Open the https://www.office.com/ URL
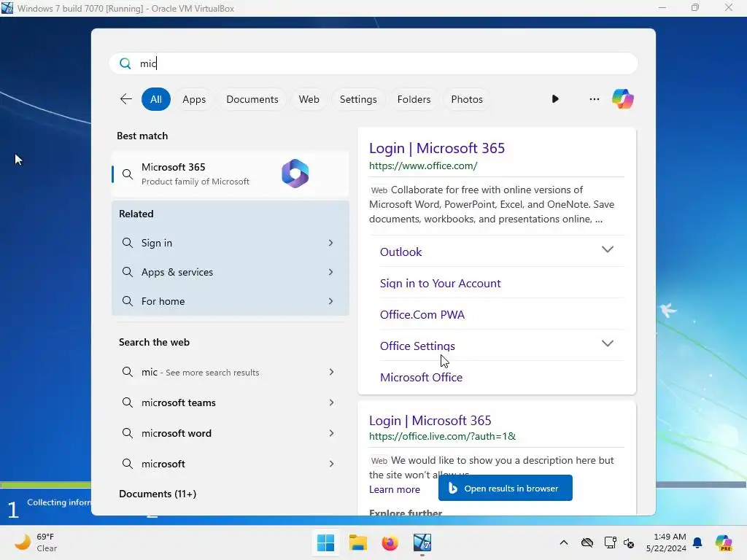Image resolution: width=747 pixels, height=560 pixels. (x=423, y=166)
